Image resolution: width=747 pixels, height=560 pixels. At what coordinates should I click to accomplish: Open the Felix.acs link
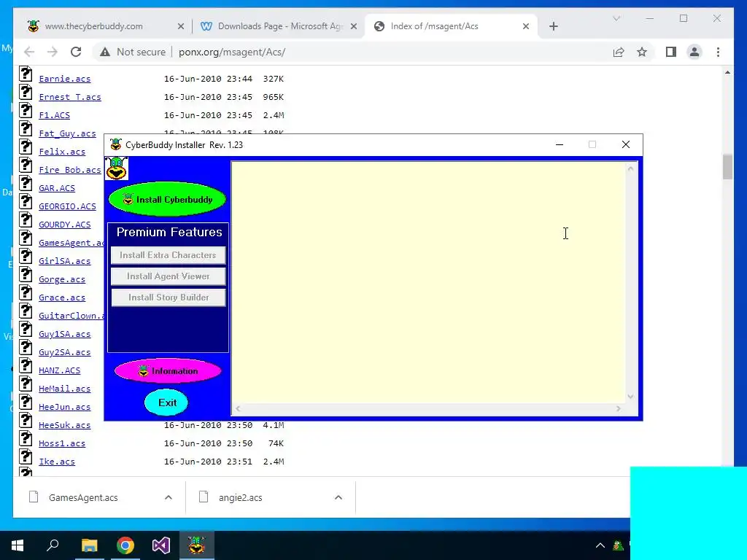coord(62,152)
